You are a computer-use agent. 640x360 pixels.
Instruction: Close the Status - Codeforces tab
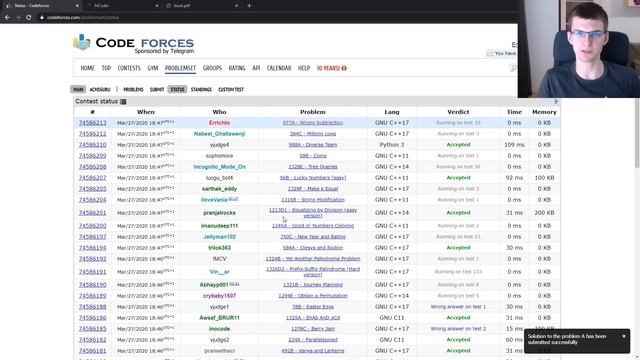(77, 6)
